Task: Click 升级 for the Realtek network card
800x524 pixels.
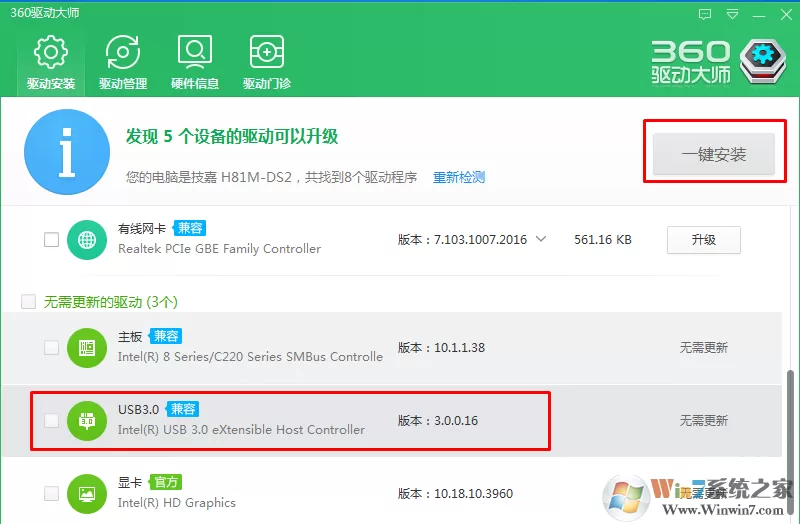Action: (704, 240)
